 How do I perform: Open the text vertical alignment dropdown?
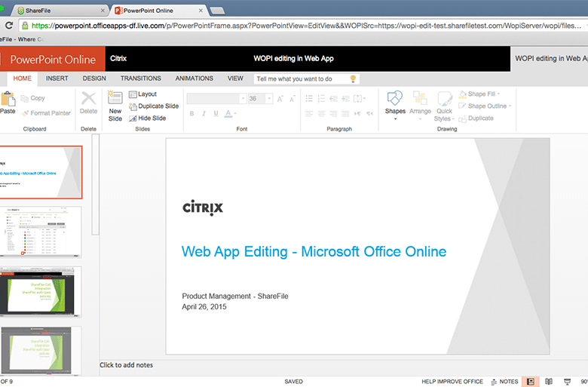coord(360,99)
